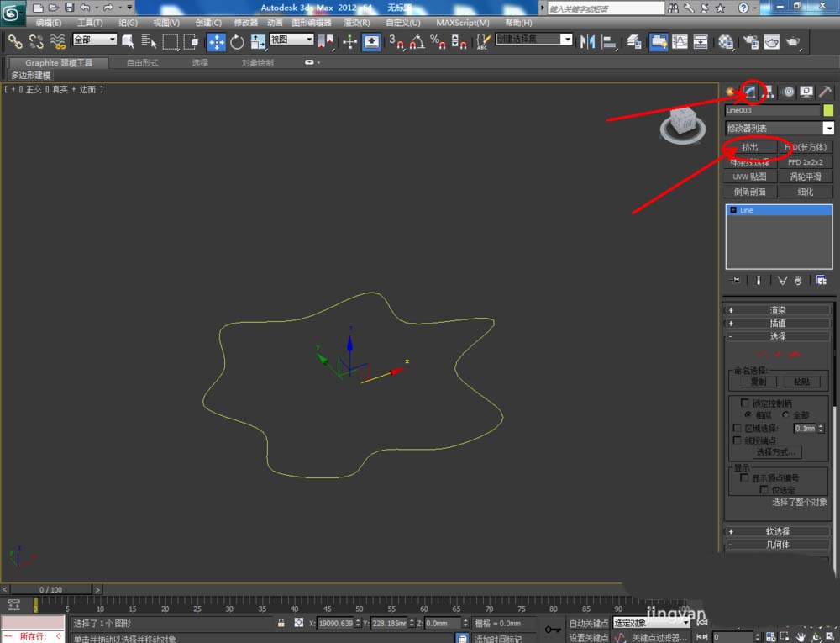Enable the Segment End (线段端点) checkbox

point(738,440)
